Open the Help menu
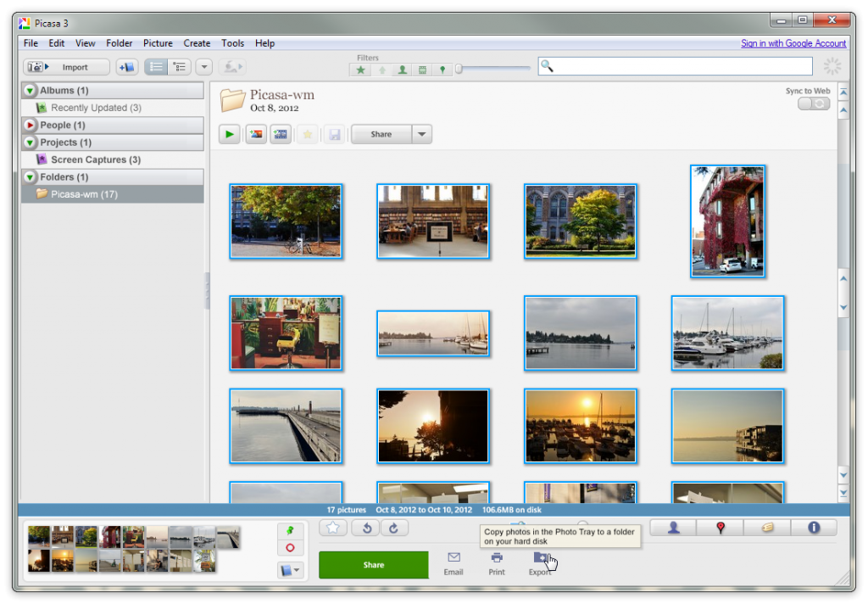Screen dimensions: 868x604 click(x=264, y=43)
